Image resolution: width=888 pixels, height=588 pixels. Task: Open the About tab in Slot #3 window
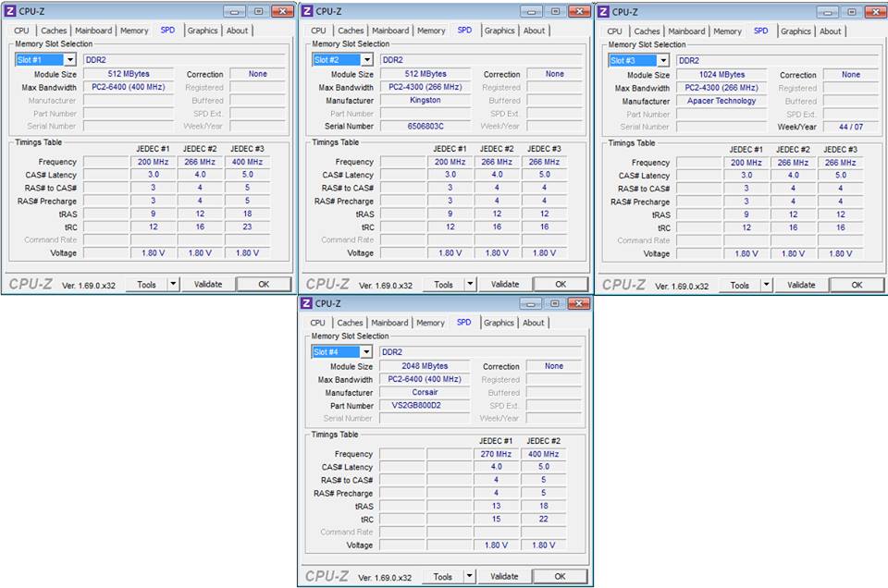point(831,31)
